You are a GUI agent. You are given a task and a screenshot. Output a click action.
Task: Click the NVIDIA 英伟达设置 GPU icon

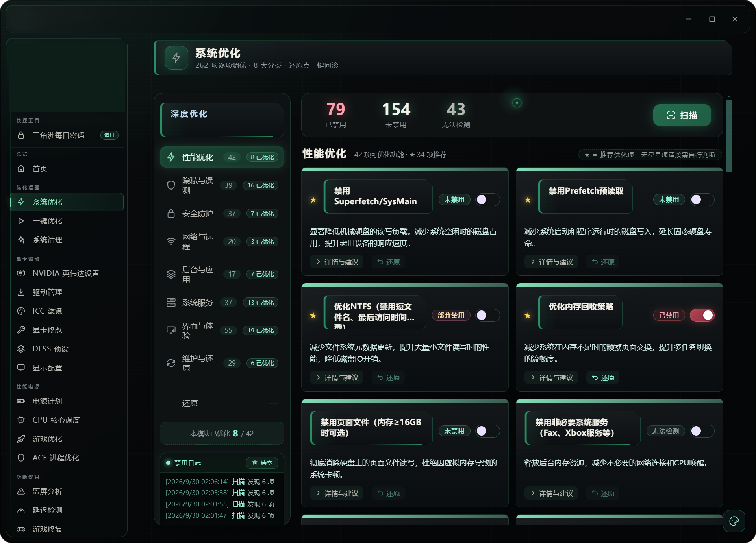pos(21,273)
